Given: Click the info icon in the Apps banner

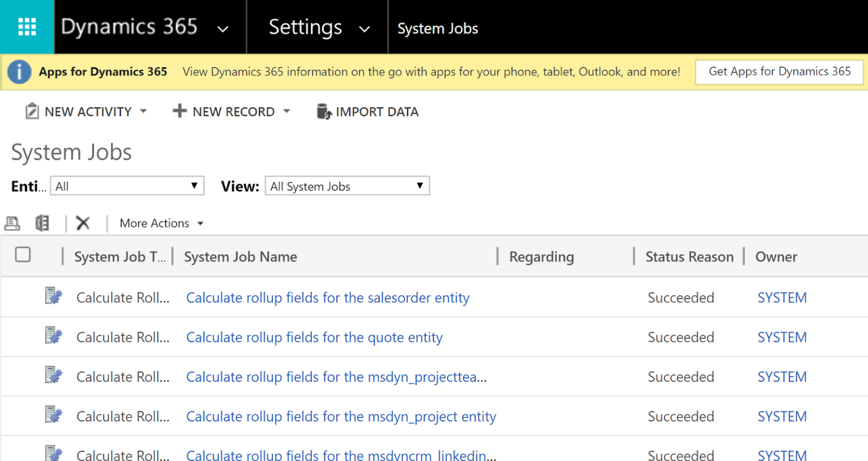Looking at the screenshot, I should coord(20,72).
